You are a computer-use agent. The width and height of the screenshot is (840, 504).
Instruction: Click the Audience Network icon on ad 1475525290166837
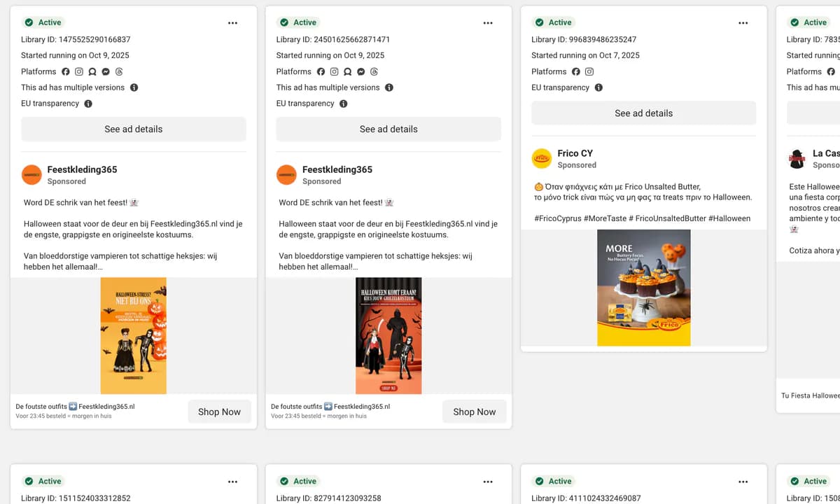coord(92,71)
